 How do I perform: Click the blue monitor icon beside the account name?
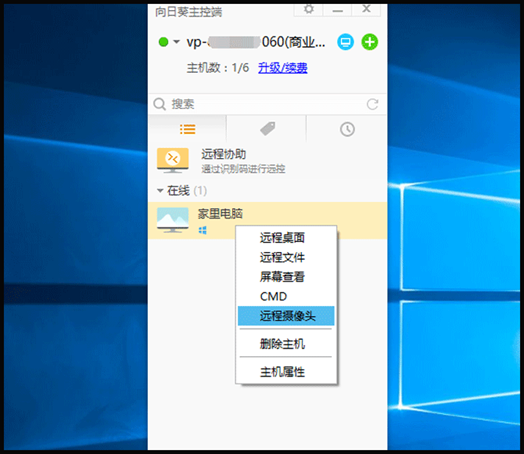(345, 42)
